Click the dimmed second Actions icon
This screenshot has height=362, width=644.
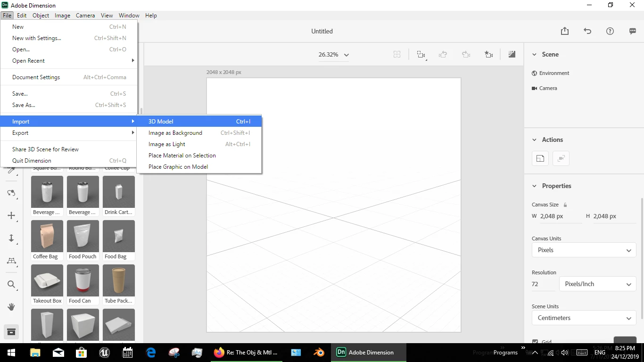[x=561, y=158]
